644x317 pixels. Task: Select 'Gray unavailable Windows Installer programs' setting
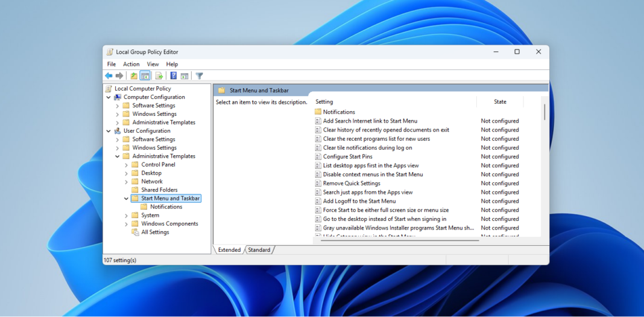click(x=399, y=228)
